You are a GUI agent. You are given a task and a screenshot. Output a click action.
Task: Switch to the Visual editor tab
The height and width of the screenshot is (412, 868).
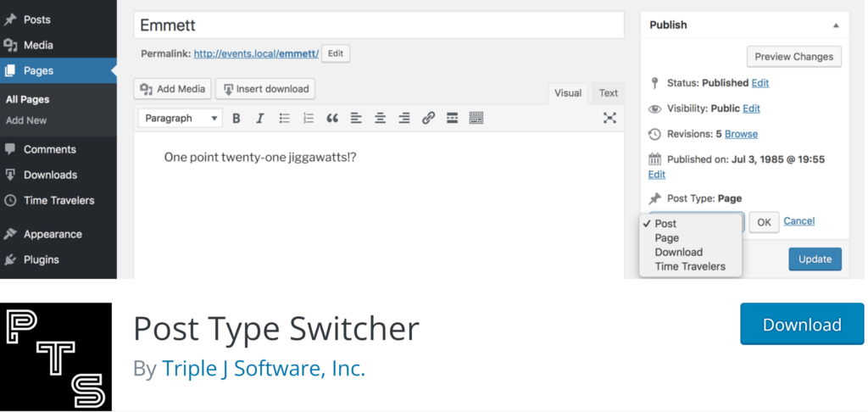point(568,93)
